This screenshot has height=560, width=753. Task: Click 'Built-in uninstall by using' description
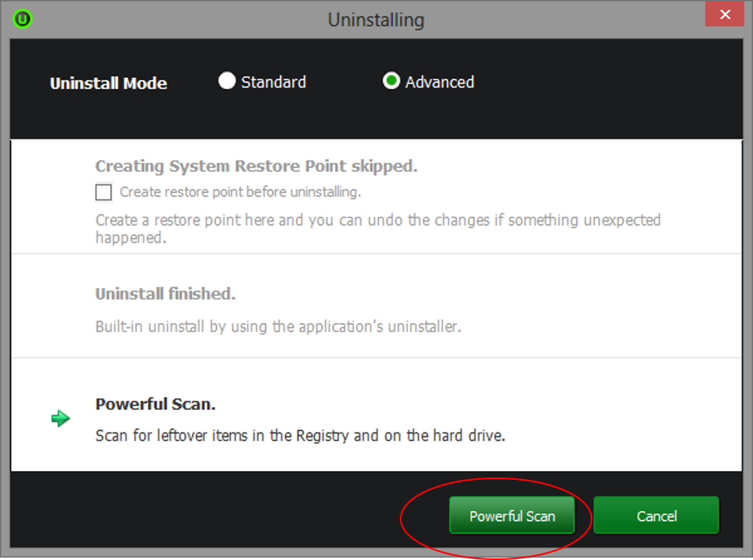278,327
